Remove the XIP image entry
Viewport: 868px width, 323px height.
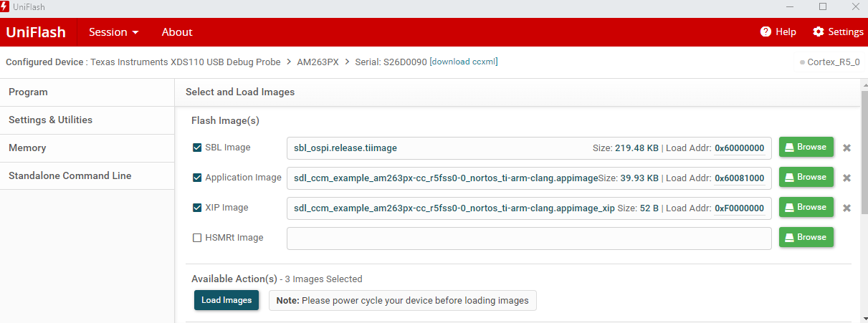click(846, 208)
